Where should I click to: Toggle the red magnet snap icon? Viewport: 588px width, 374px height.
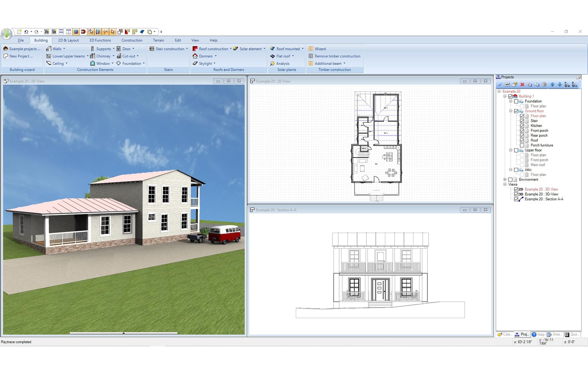click(x=83, y=32)
